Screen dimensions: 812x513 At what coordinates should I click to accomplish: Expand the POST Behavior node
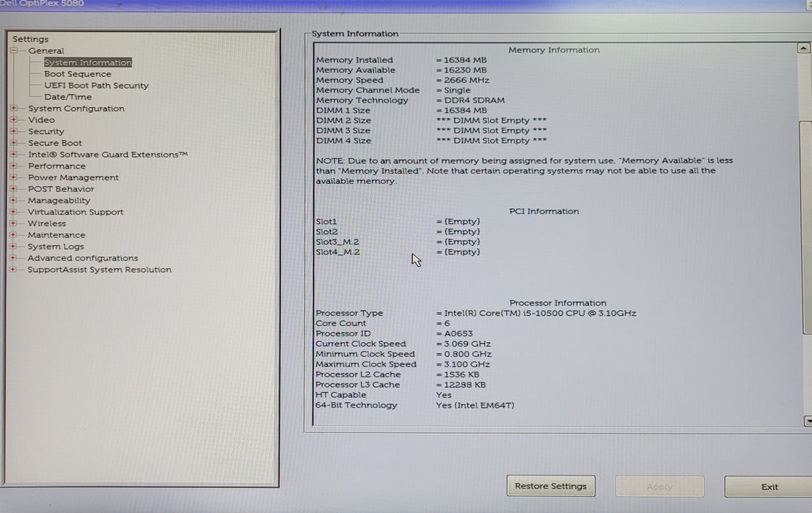click(14, 189)
